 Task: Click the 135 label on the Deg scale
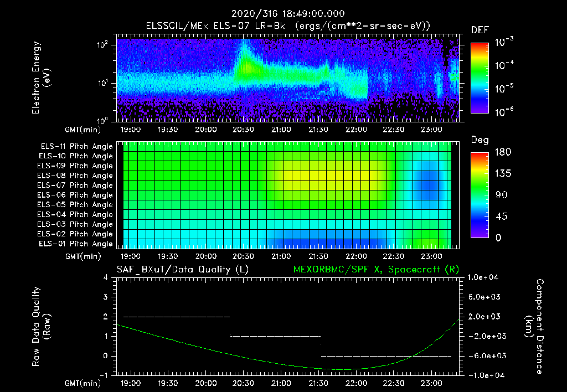pos(503,174)
